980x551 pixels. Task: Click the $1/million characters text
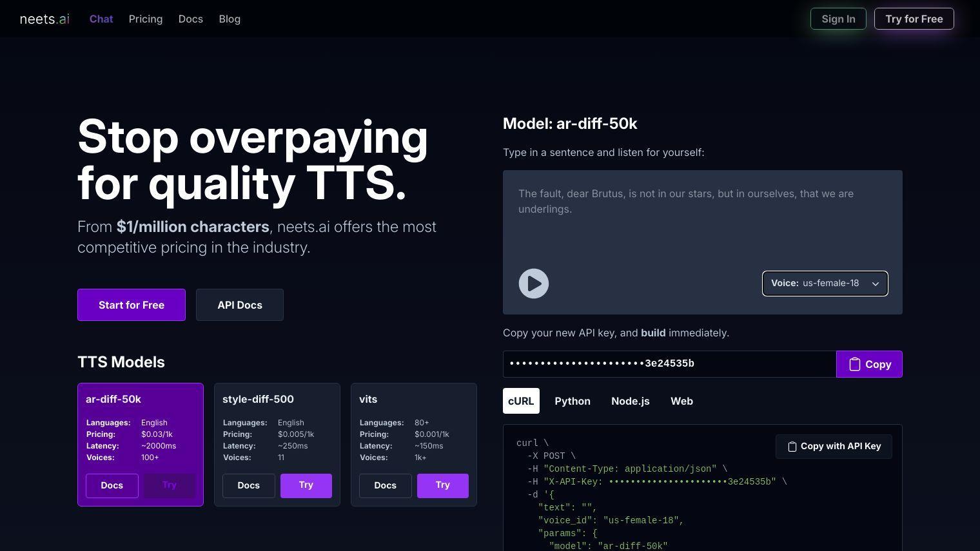(193, 227)
